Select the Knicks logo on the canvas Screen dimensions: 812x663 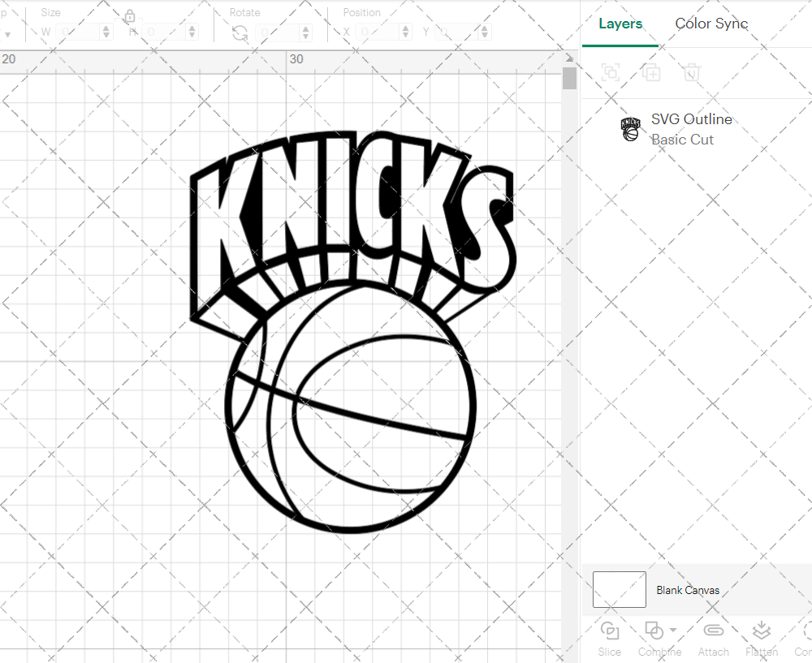pyautogui.click(x=352, y=331)
